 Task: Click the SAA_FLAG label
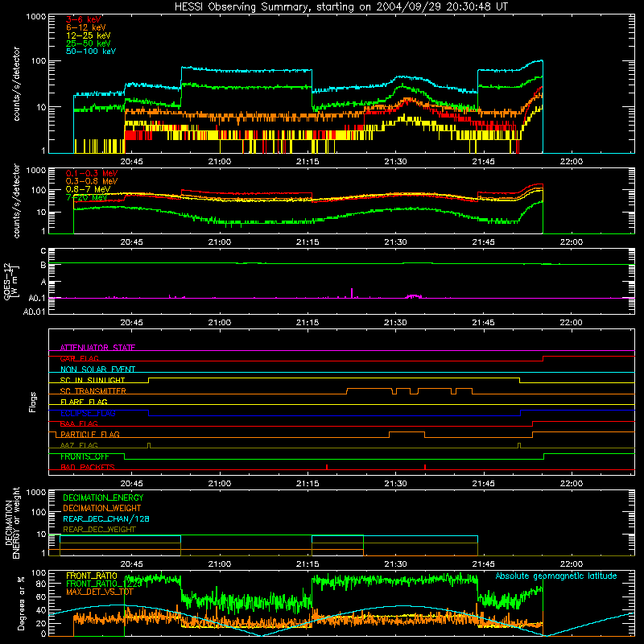pos(79,423)
